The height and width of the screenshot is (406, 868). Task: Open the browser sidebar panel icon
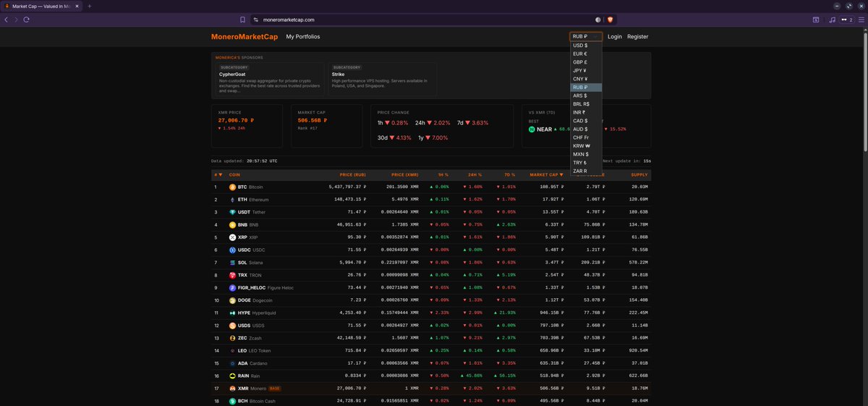pyautogui.click(x=816, y=20)
